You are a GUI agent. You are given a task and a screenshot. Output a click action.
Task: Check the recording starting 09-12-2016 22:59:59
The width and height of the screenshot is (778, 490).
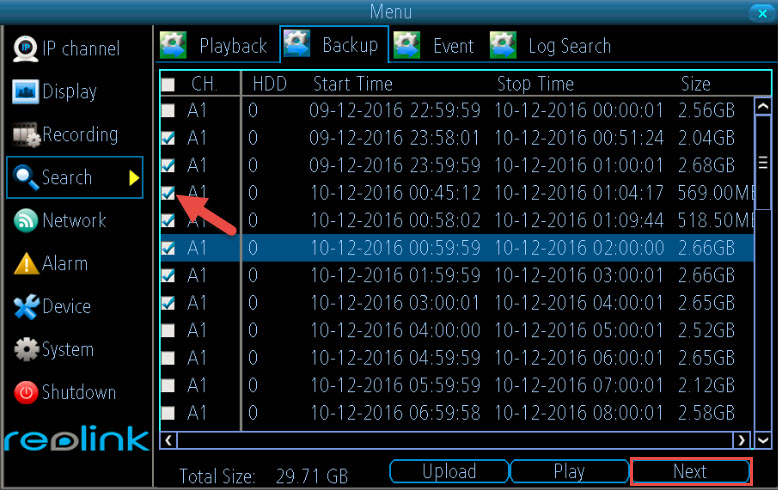pyautogui.click(x=168, y=110)
